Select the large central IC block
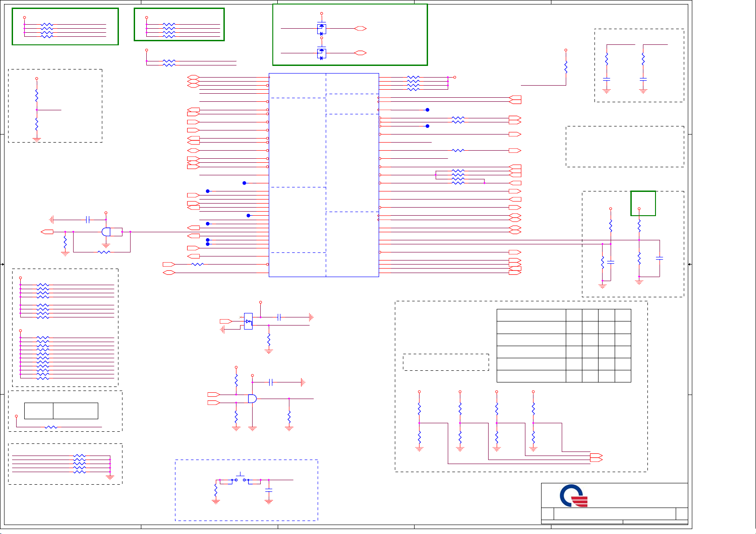The height and width of the screenshot is (534, 756). coord(324,175)
